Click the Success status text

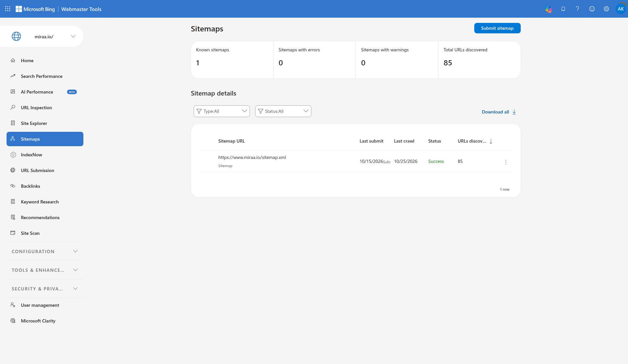click(x=436, y=162)
